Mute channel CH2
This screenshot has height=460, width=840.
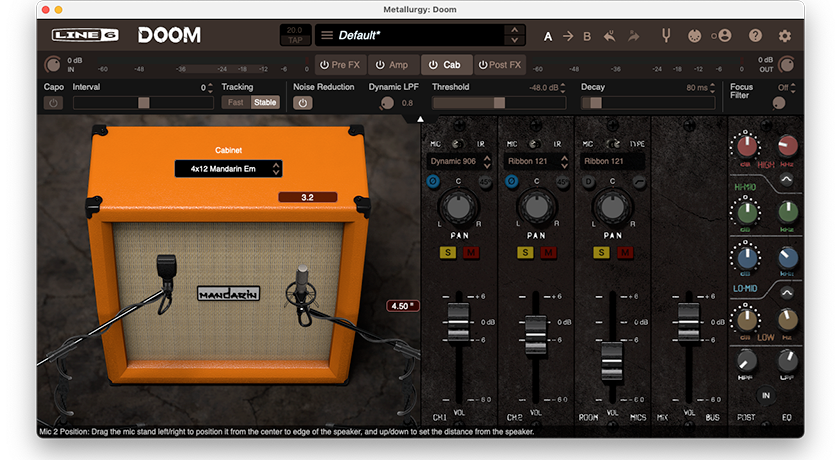(548, 252)
